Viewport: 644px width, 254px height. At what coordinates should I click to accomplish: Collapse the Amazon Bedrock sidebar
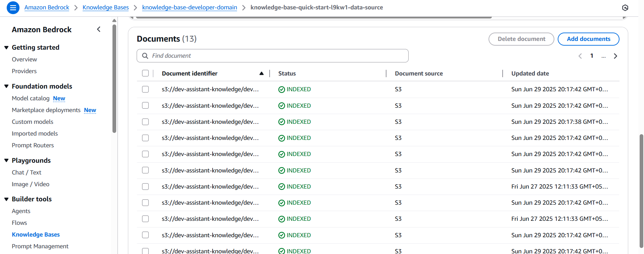pyautogui.click(x=99, y=29)
